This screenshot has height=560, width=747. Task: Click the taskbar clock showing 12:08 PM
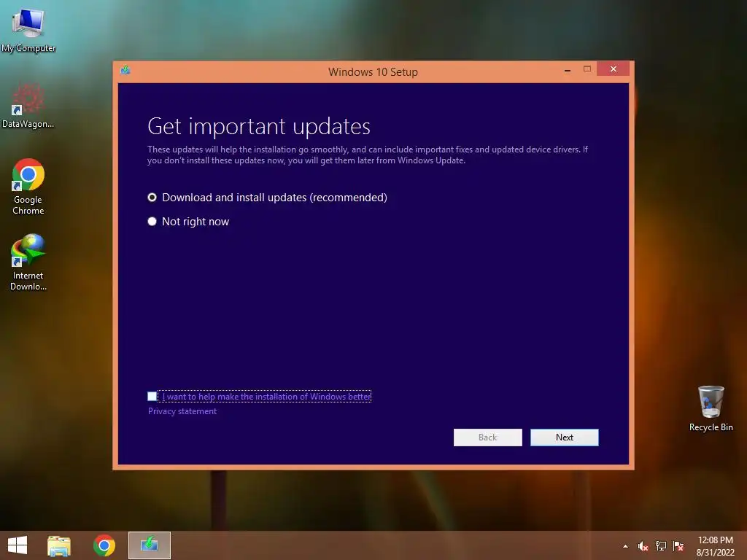[715, 546]
